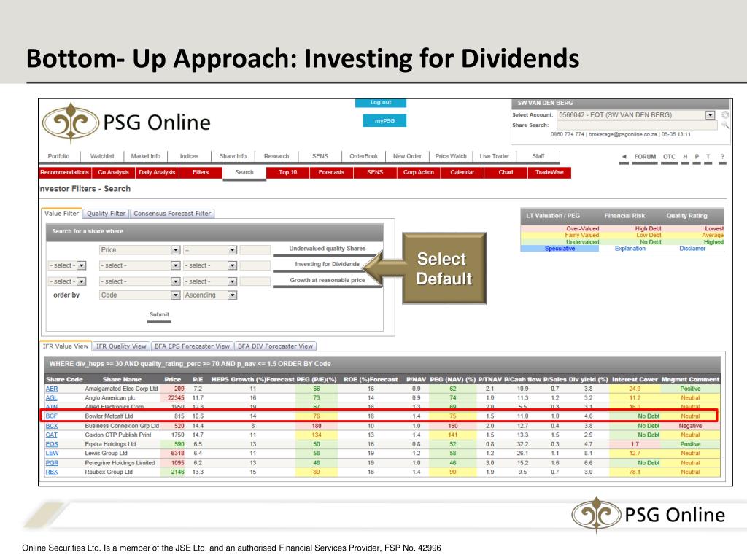Click the AER share code link
The width and height of the screenshot is (747, 560).
tap(52, 389)
